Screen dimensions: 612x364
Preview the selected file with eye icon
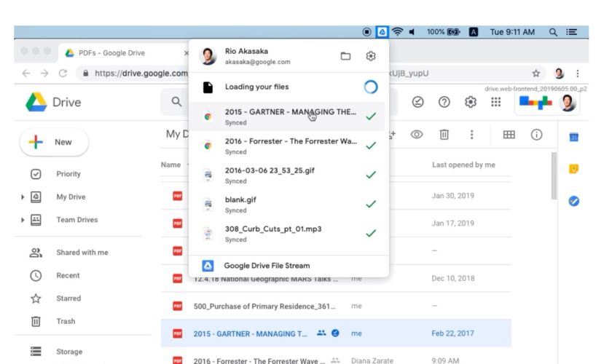coord(417,135)
